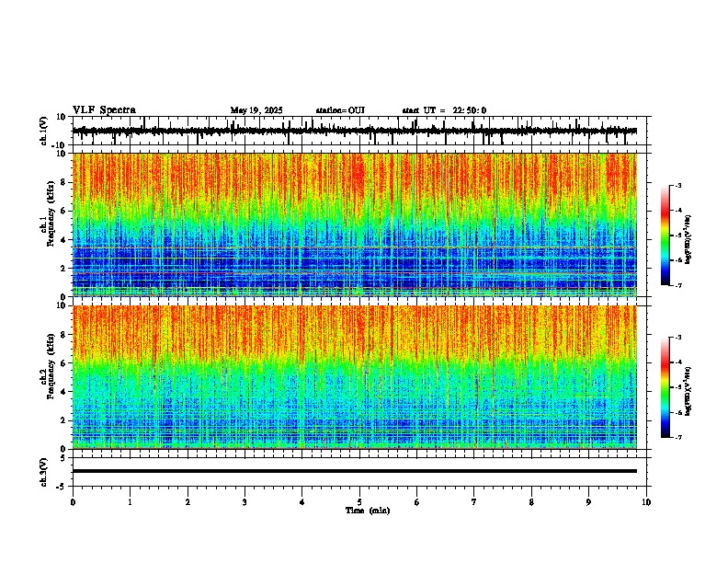
Task: Click the time axis tick label "5"
Action: coord(359,502)
